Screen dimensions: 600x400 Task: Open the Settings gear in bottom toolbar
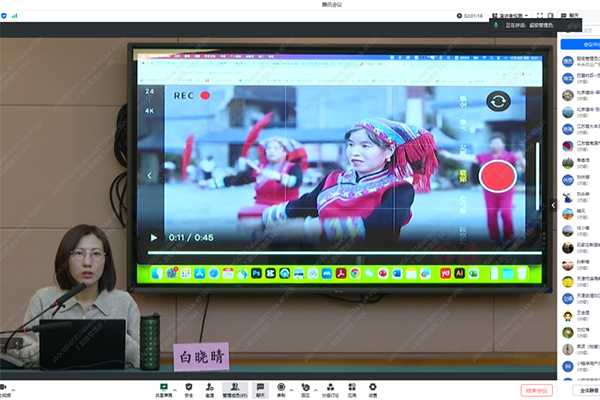click(x=372, y=386)
